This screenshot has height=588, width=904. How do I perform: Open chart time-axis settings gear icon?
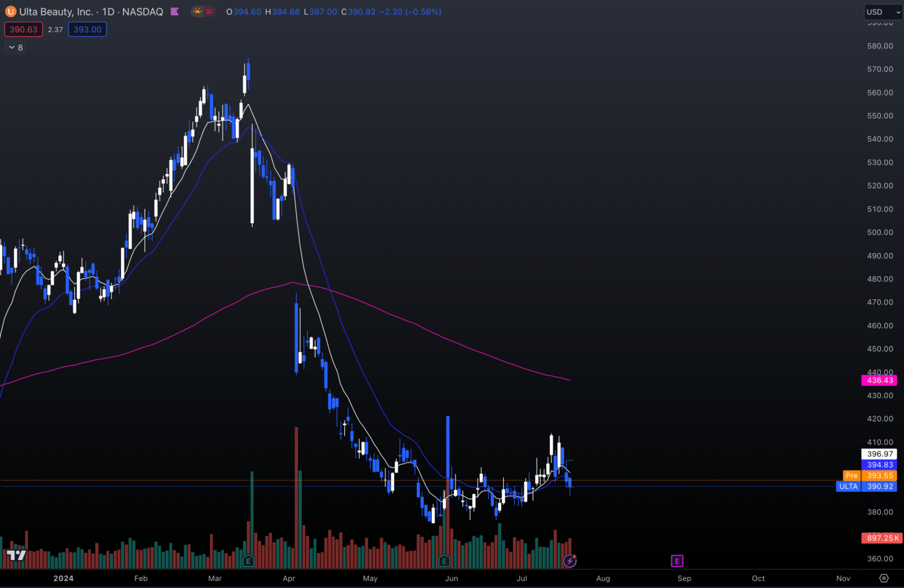[884, 578]
